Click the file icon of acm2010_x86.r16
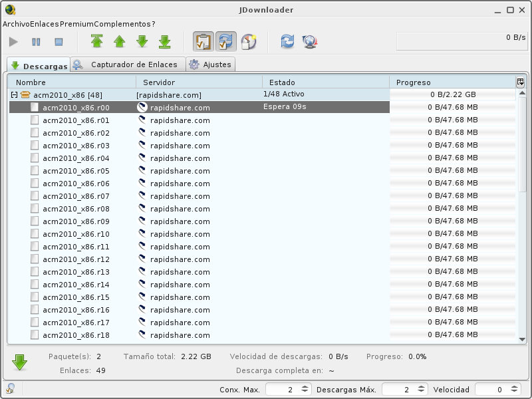 click(35, 309)
